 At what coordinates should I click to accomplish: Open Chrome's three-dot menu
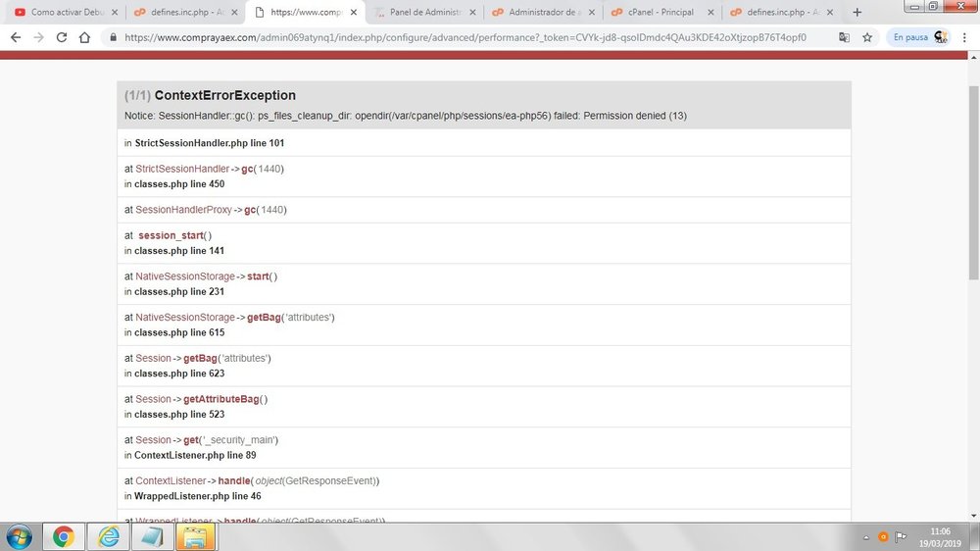[964, 37]
